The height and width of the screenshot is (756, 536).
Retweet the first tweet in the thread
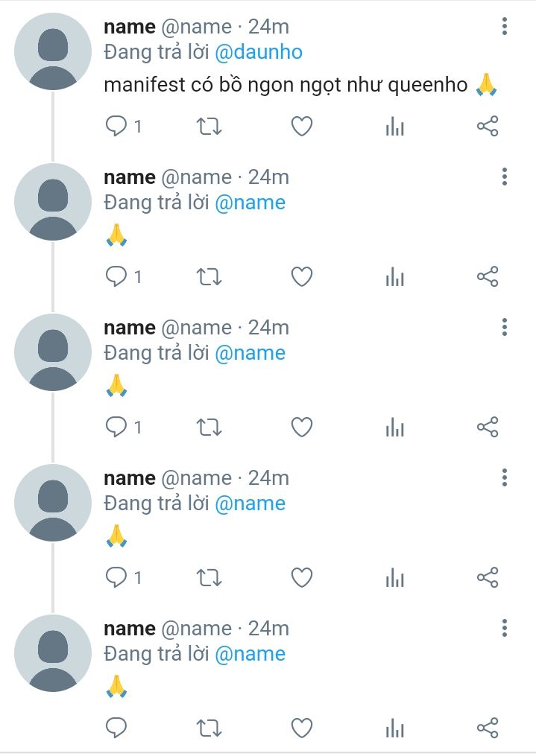click(209, 127)
